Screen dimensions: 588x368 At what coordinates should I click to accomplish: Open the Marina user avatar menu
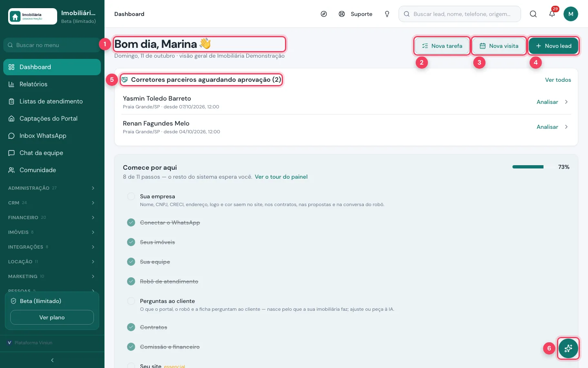click(571, 14)
